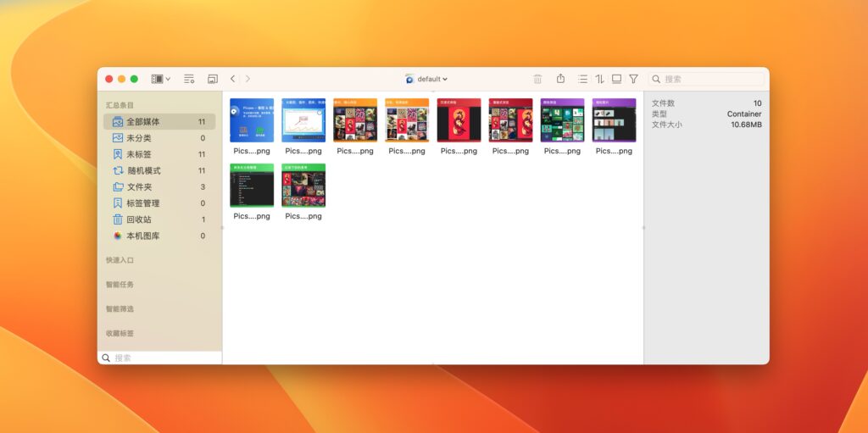868x433 pixels.
Task: Click the trash icon in toolbar
Action: (x=537, y=79)
